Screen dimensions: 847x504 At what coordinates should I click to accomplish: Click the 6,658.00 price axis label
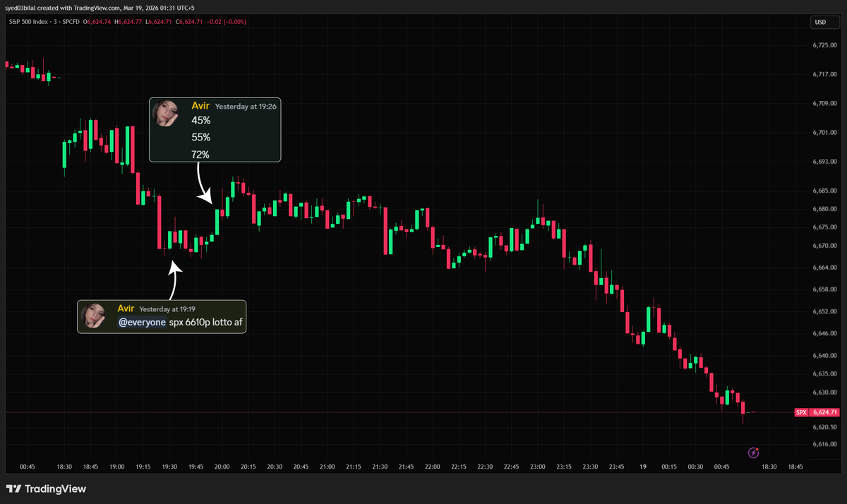point(824,289)
